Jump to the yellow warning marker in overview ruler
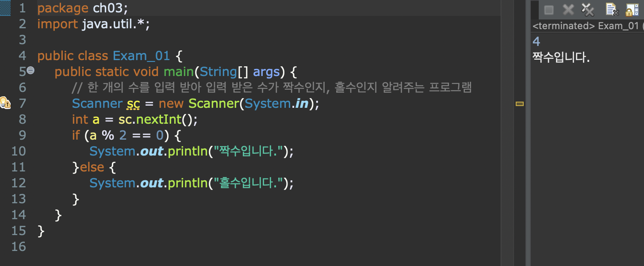 tap(520, 104)
